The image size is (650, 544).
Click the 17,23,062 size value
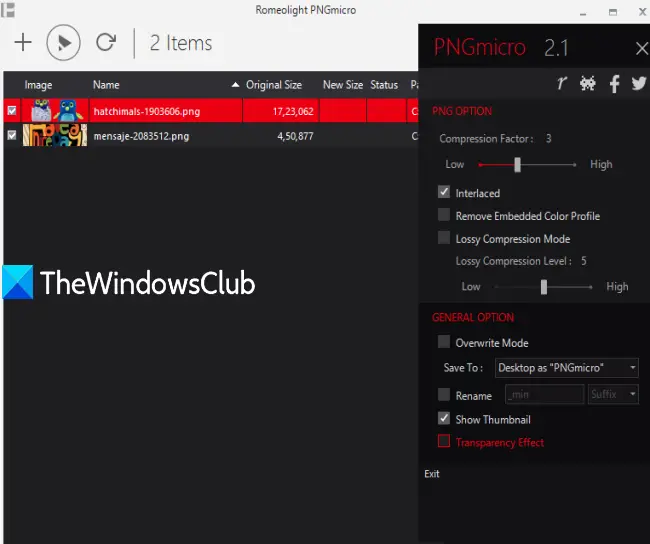[293, 112]
